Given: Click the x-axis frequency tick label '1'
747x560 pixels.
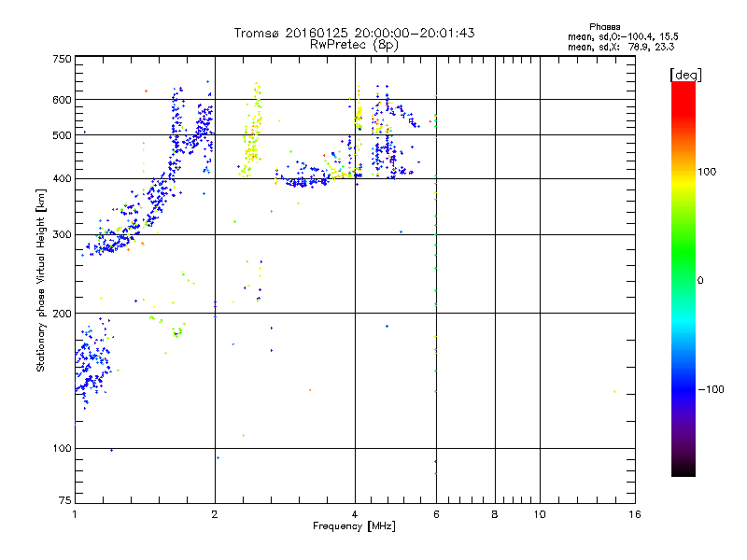Looking at the screenshot, I should [75, 514].
